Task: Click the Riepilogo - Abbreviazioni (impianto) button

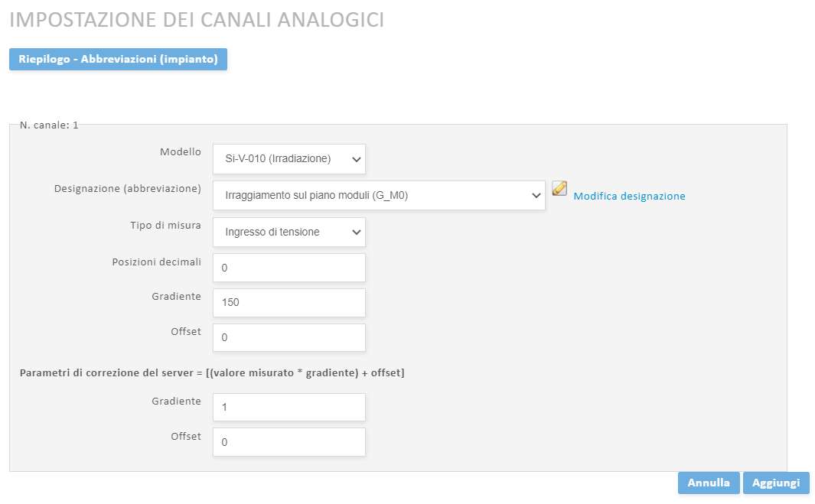Action: (x=118, y=60)
